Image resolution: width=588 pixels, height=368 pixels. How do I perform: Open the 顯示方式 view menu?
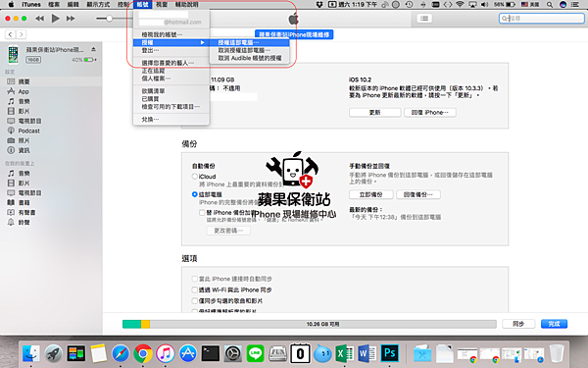point(98,5)
